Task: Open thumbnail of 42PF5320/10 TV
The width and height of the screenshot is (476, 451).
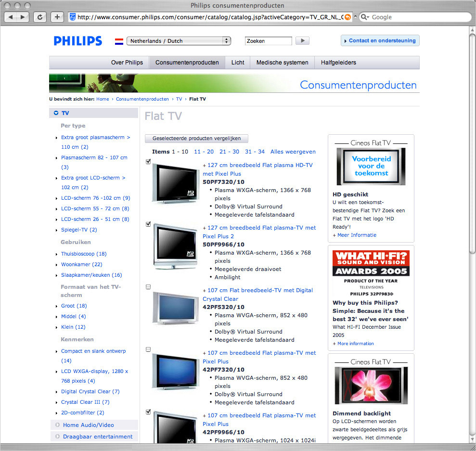Action: pyautogui.click(x=175, y=308)
